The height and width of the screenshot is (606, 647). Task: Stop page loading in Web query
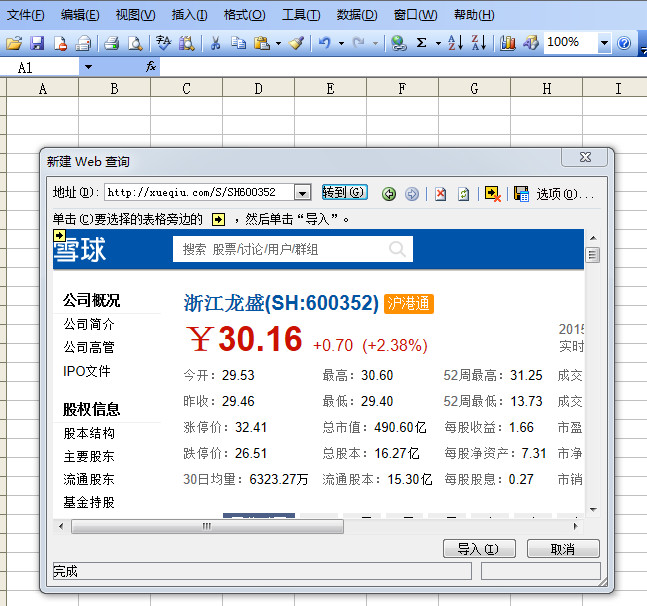pos(440,193)
